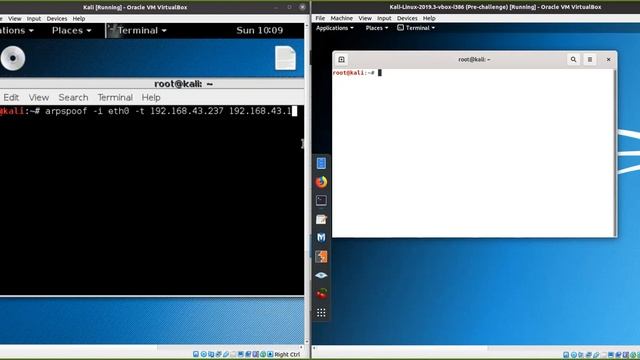The width and height of the screenshot is (640, 360).
Task: Open Devices menu of left VirtualBox window
Action: click(57, 19)
